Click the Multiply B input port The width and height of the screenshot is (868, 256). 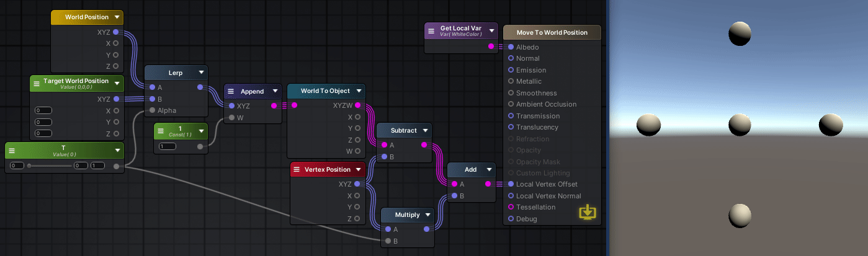click(x=388, y=241)
